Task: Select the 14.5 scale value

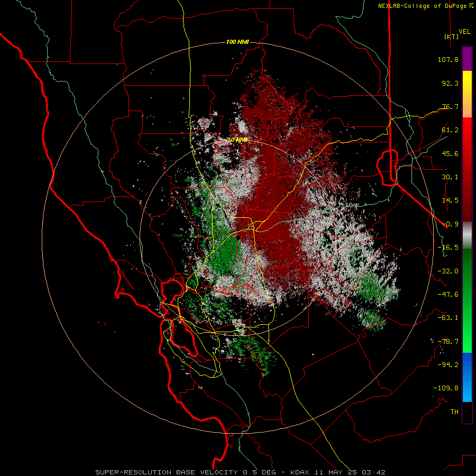Action: 450,200
